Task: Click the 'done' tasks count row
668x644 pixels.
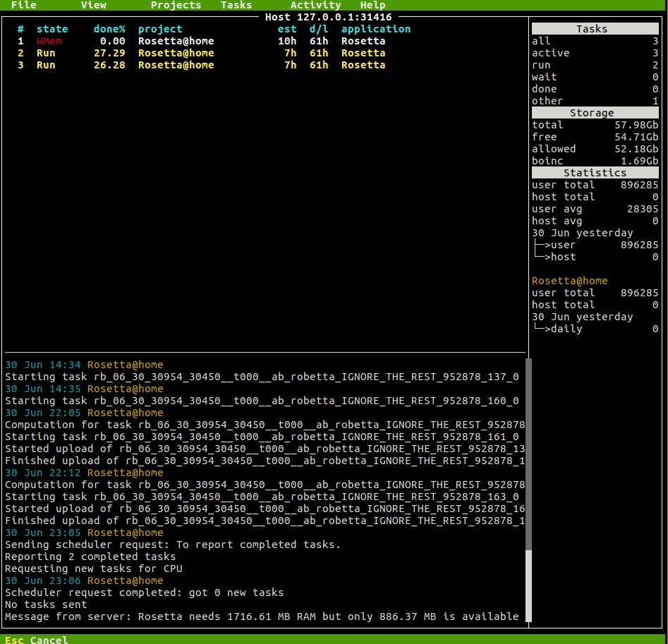Action: [595, 89]
